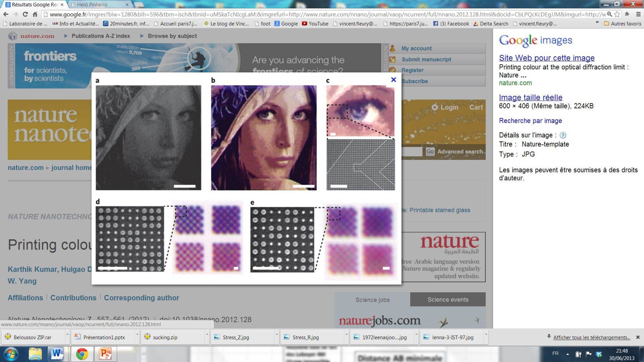Click the Home icon in toolbar
Image resolution: width=644 pixels, height=362 pixels.
click(35, 14)
